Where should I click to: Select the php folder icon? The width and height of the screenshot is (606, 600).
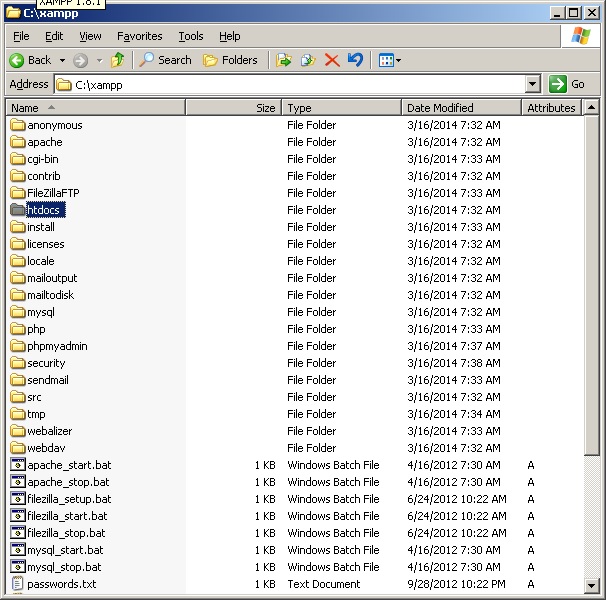click(18, 329)
